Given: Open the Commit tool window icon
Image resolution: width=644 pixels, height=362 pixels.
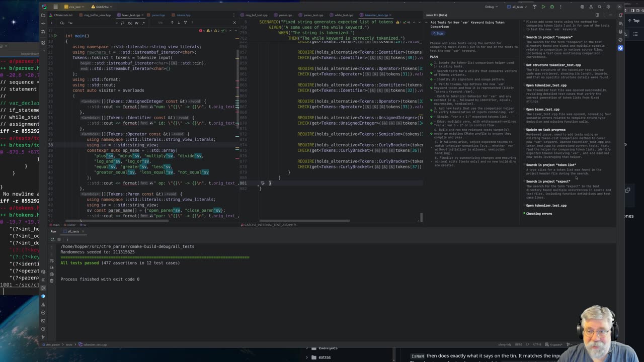Looking at the screenshot, I should [44, 23].
